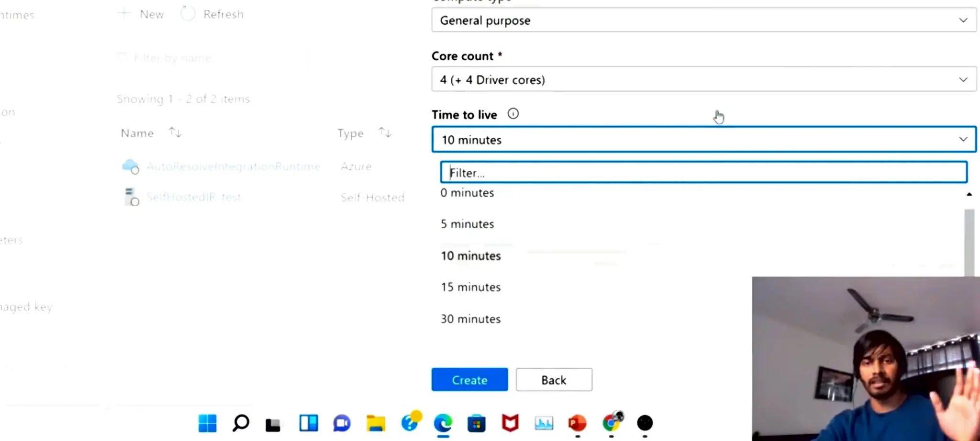Sort by Type column arrows
Image resolution: width=980 pixels, height=441 pixels.
(x=385, y=132)
